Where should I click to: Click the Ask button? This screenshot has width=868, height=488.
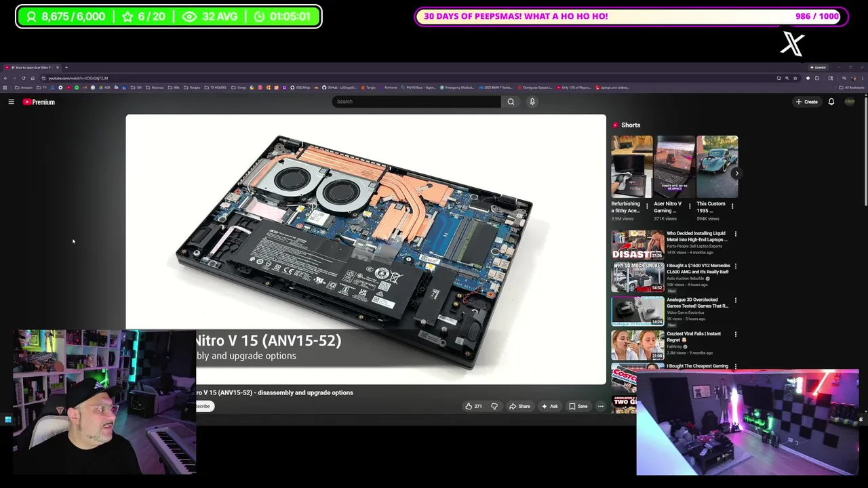pyautogui.click(x=549, y=406)
